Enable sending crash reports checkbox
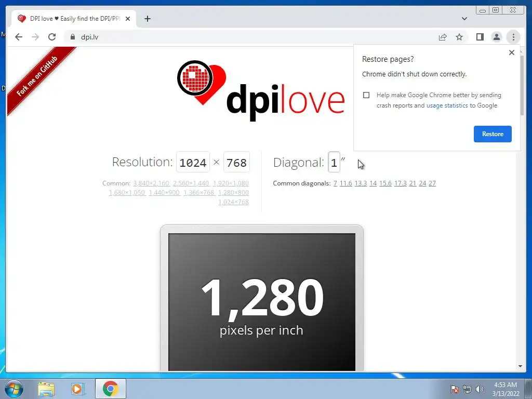Image resolution: width=532 pixels, height=399 pixels. 366,95
